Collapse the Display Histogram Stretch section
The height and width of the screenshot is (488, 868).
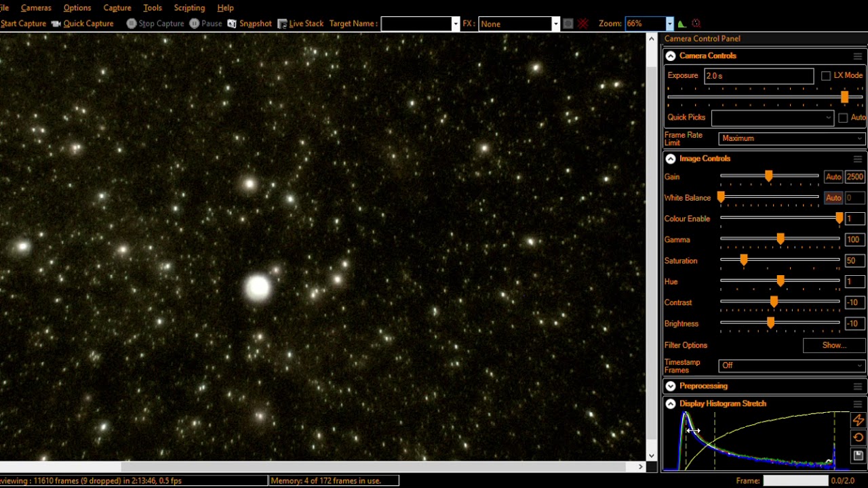point(671,404)
